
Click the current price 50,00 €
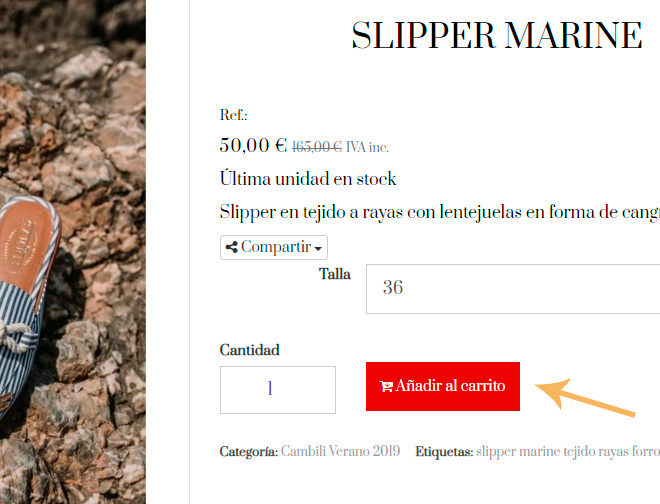pos(253,146)
